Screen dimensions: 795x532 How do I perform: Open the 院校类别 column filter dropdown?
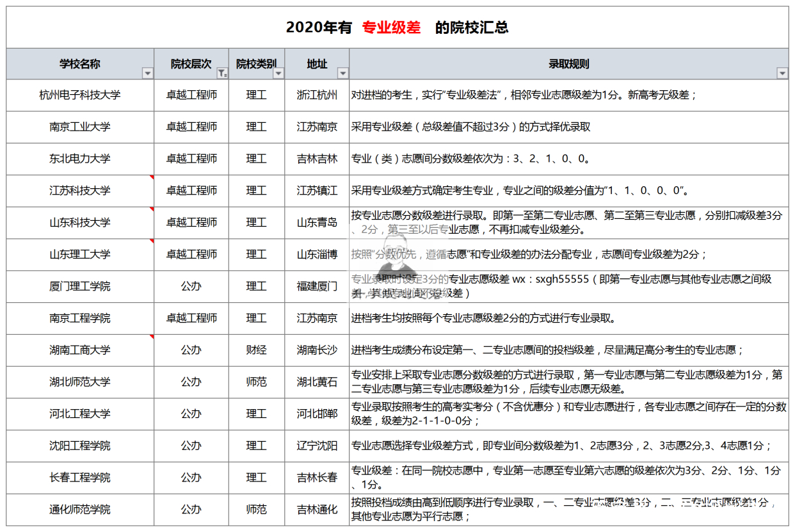point(278,74)
